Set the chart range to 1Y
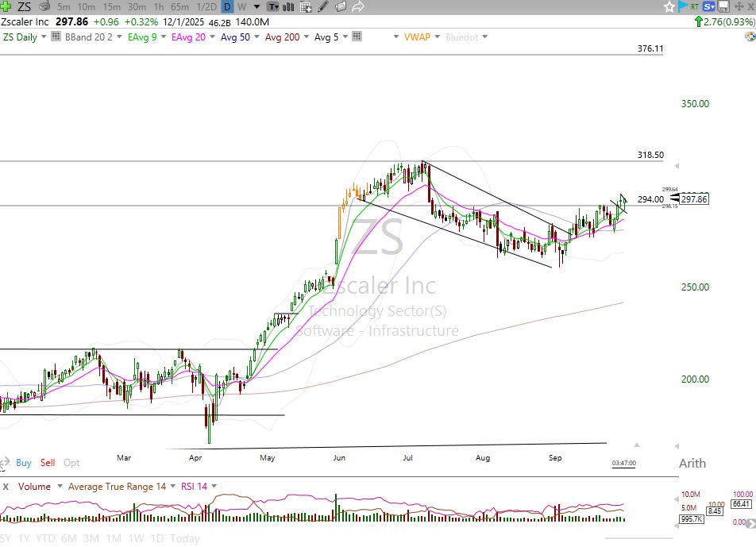This screenshot has height=547, width=756. pos(24,538)
